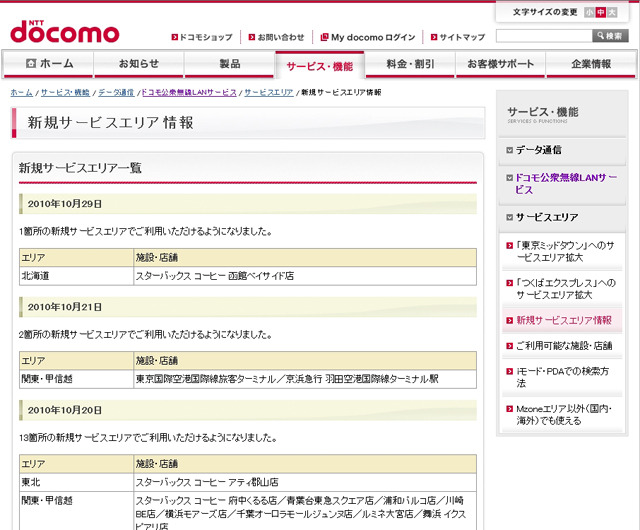
Task: Open the 企業情報 navigation tab
Action: tap(591, 64)
